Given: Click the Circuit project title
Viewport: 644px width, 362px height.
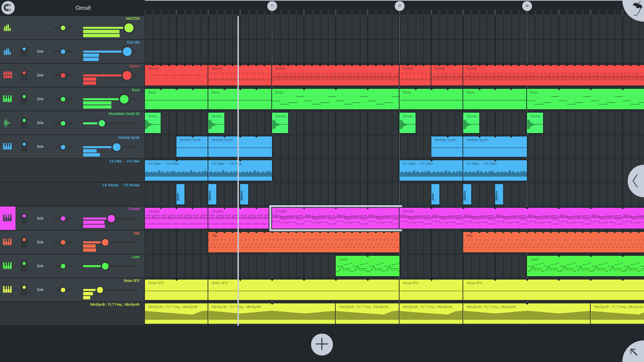Looking at the screenshot, I should [x=83, y=7].
